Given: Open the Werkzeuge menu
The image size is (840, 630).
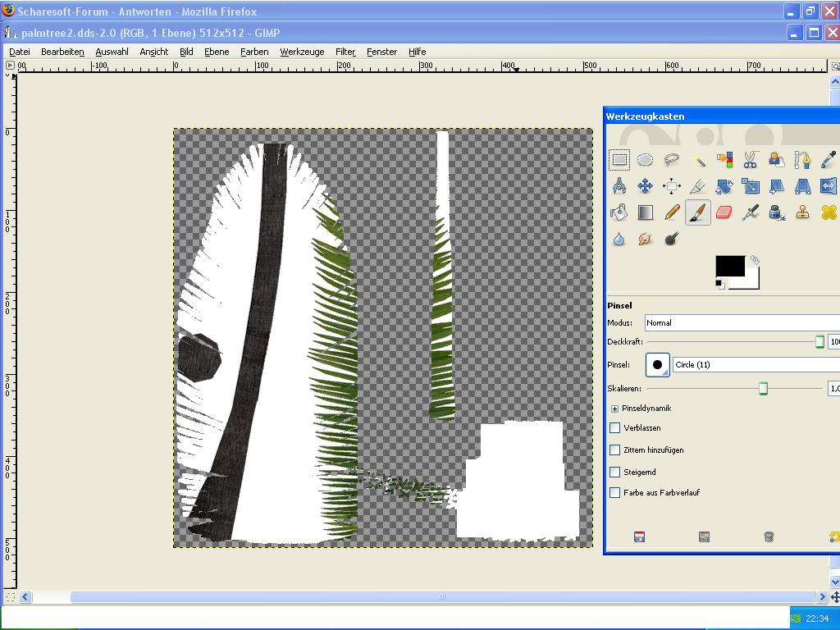Looking at the screenshot, I should (x=302, y=52).
